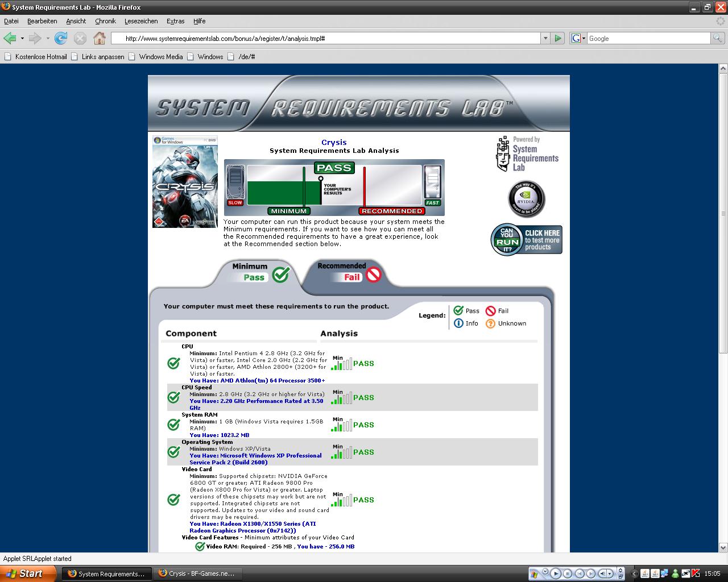Screen dimensions: 728x582
Task: Switch to Crysis BF-Games taskbar window
Action: (197, 573)
